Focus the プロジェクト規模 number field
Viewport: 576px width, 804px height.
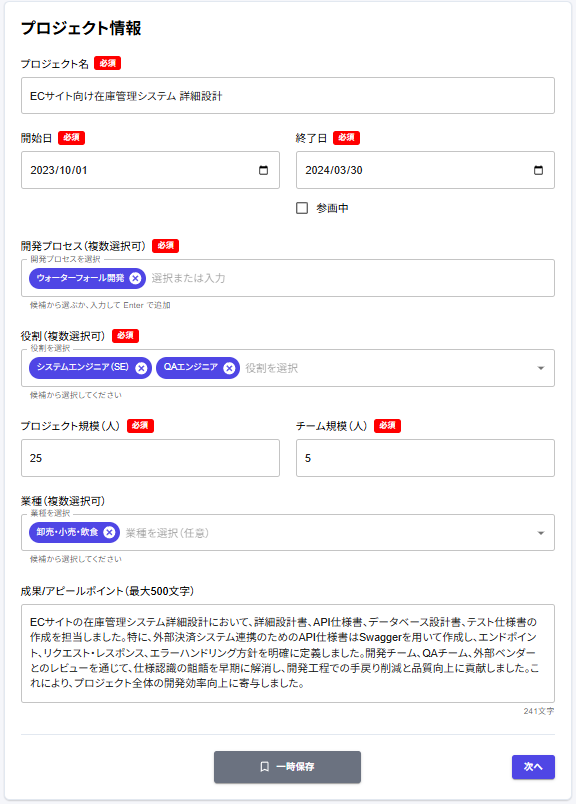tap(150, 458)
